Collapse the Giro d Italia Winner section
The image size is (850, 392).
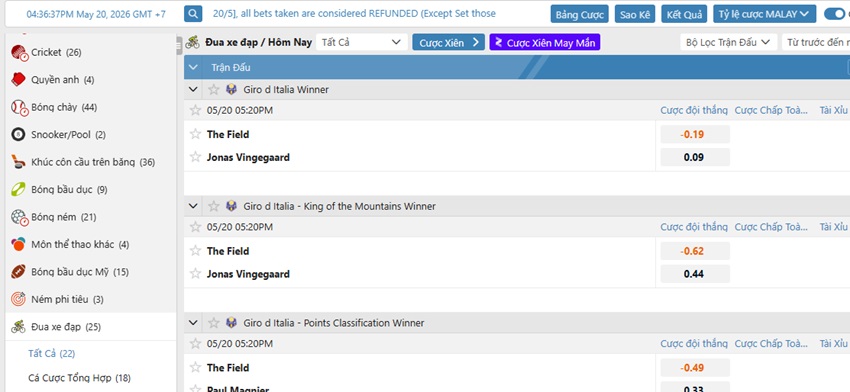(x=193, y=89)
